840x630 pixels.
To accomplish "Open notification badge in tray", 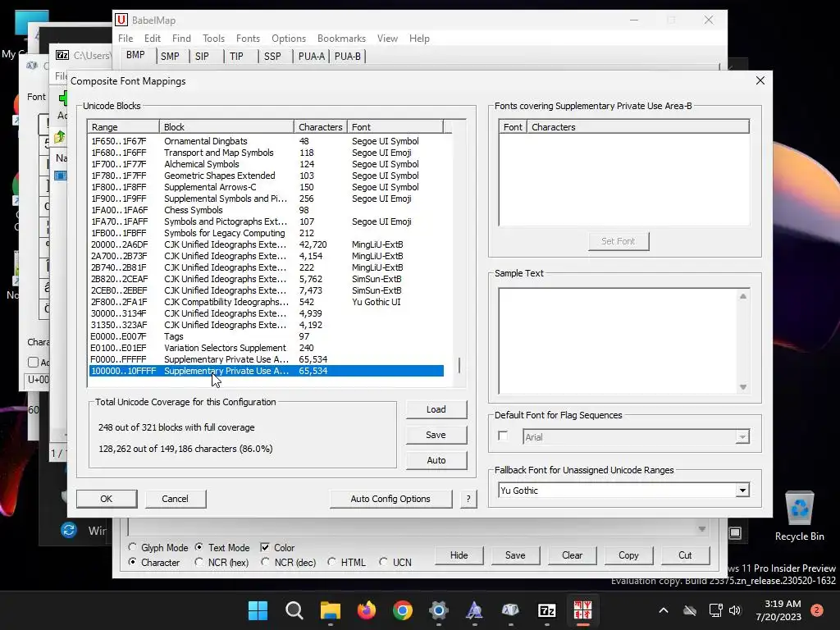I will 817,610.
